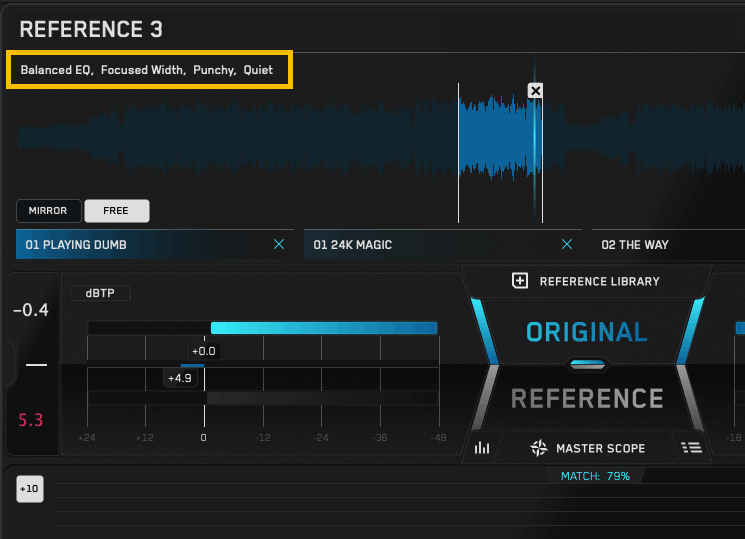Select the 02 THE WAY track tab
The width and height of the screenshot is (745, 539).
[x=668, y=244]
